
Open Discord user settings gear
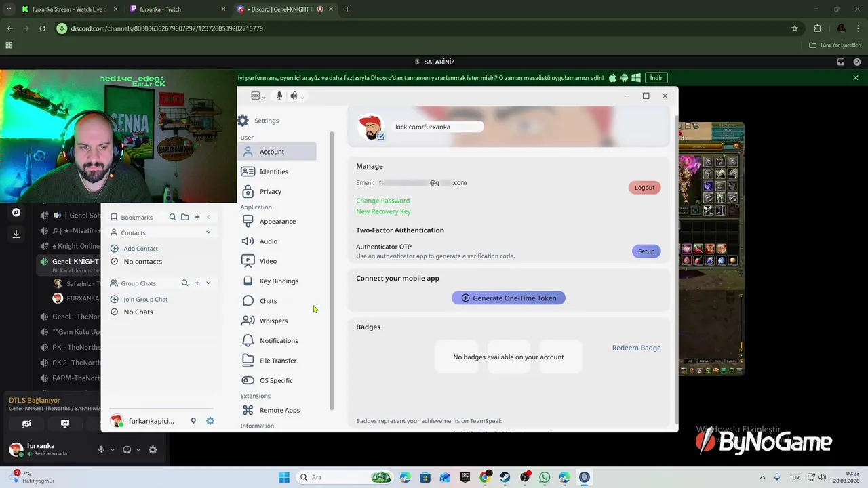[153, 449]
